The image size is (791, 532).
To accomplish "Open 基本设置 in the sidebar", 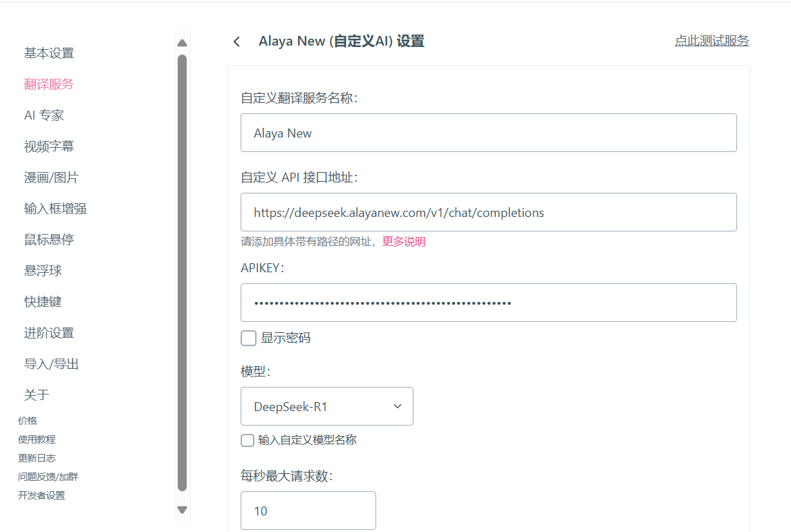I will 49,53.
